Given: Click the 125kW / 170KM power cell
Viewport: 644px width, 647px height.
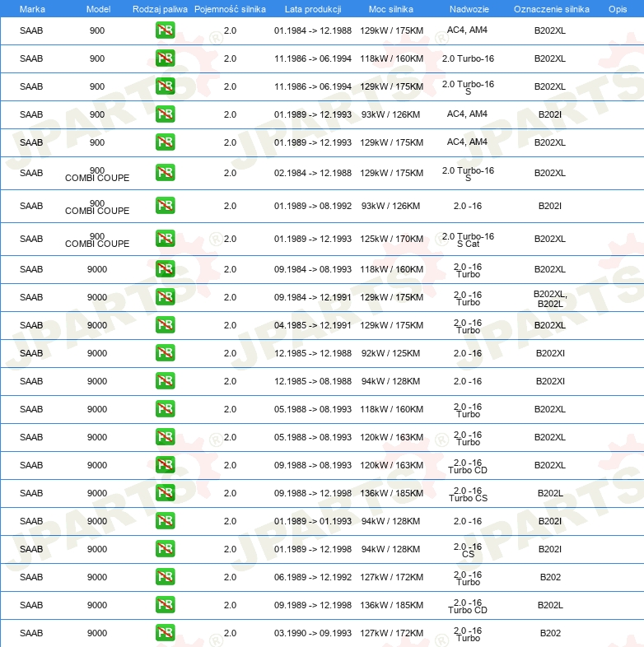Looking at the screenshot, I should click(x=391, y=239).
